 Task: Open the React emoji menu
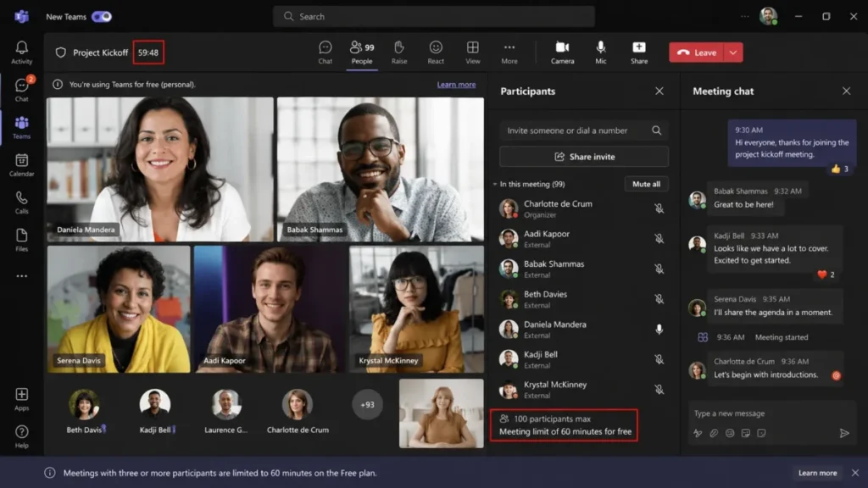[436, 53]
